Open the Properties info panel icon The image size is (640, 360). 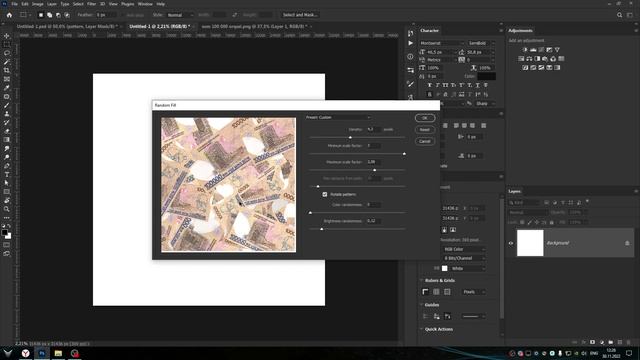pyautogui.click(x=411, y=57)
